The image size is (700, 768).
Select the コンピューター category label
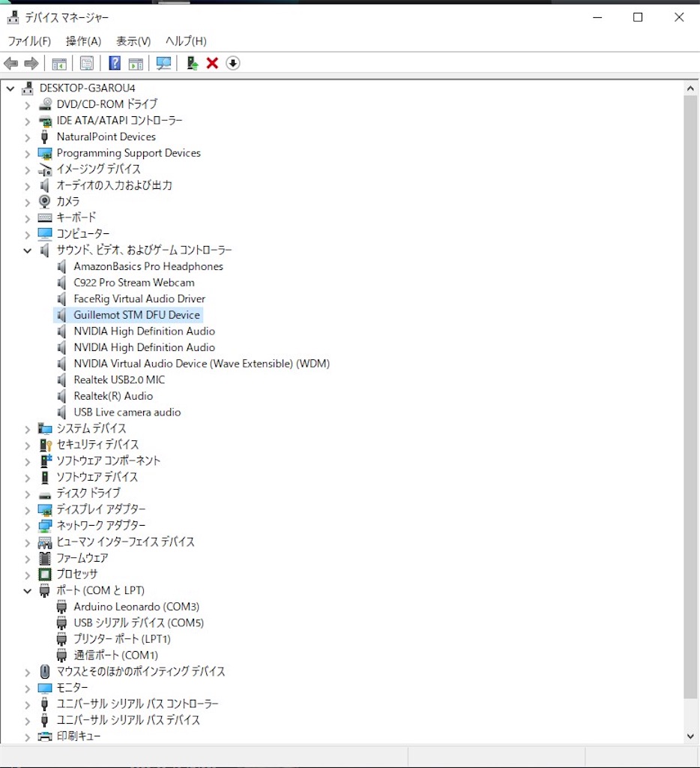pos(82,234)
